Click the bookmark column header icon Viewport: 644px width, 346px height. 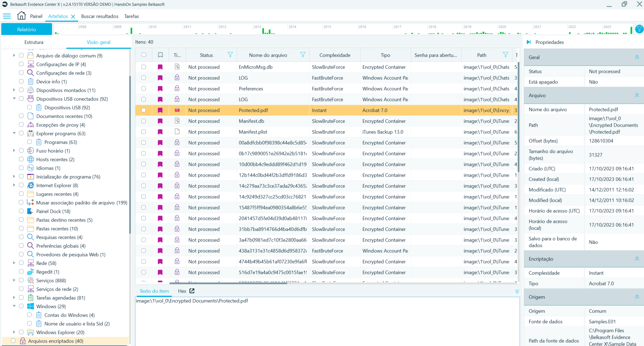160,55
